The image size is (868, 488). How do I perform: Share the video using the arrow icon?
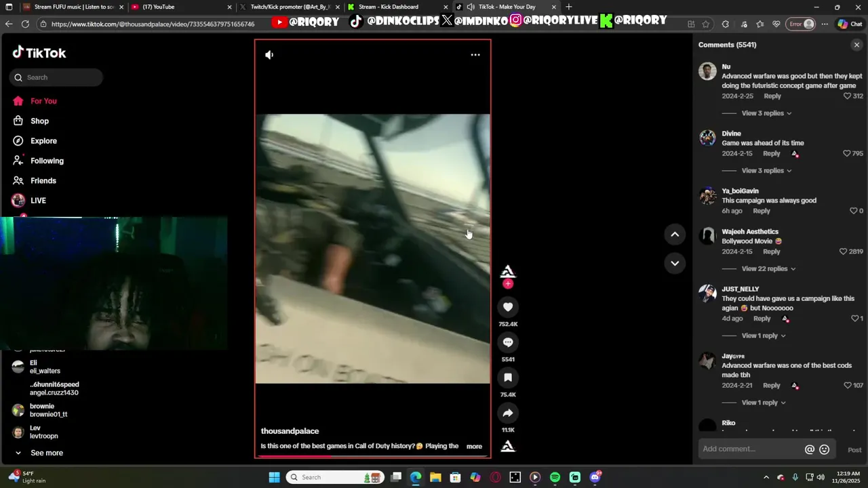click(x=508, y=413)
